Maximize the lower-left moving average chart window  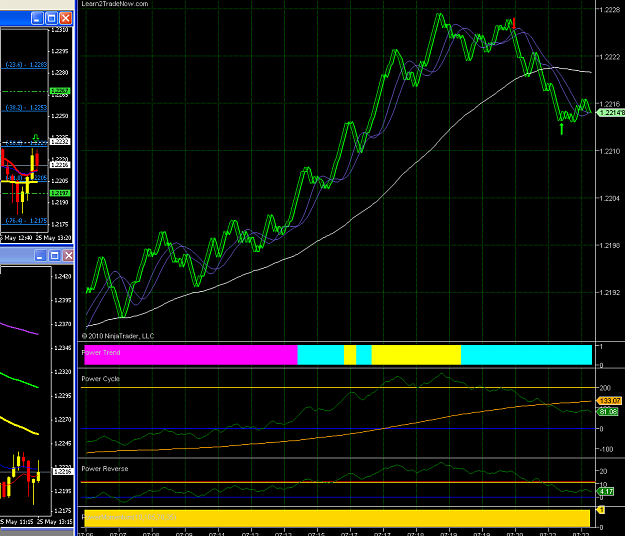click(x=55, y=256)
